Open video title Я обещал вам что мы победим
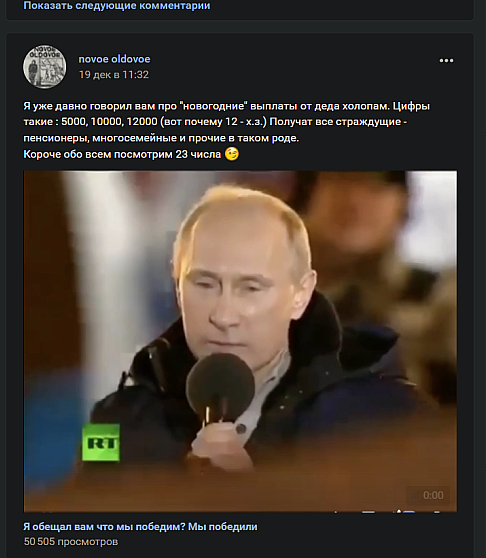 (140, 527)
